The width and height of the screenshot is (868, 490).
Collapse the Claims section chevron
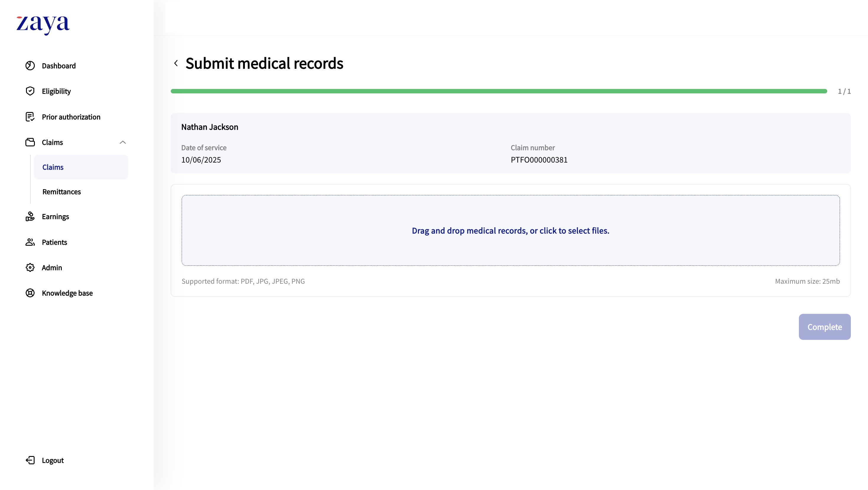tap(123, 142)
